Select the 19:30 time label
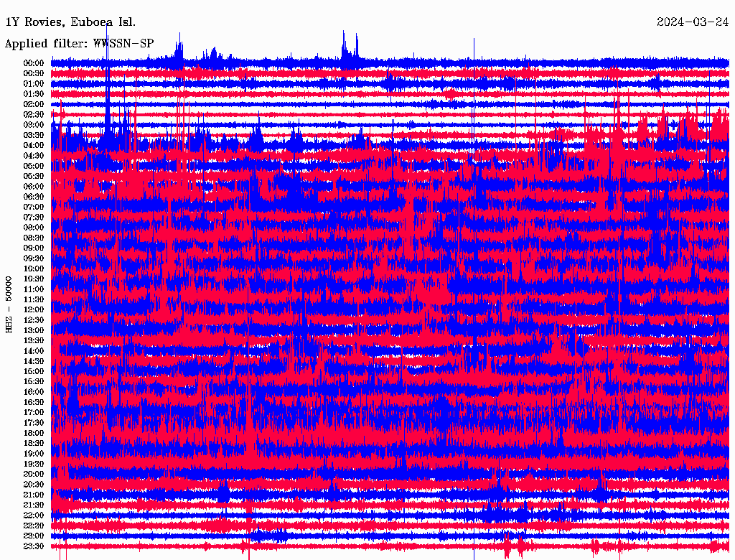Image resolution: width=735 pixels, height=560 pixels. tap(34, 465)
